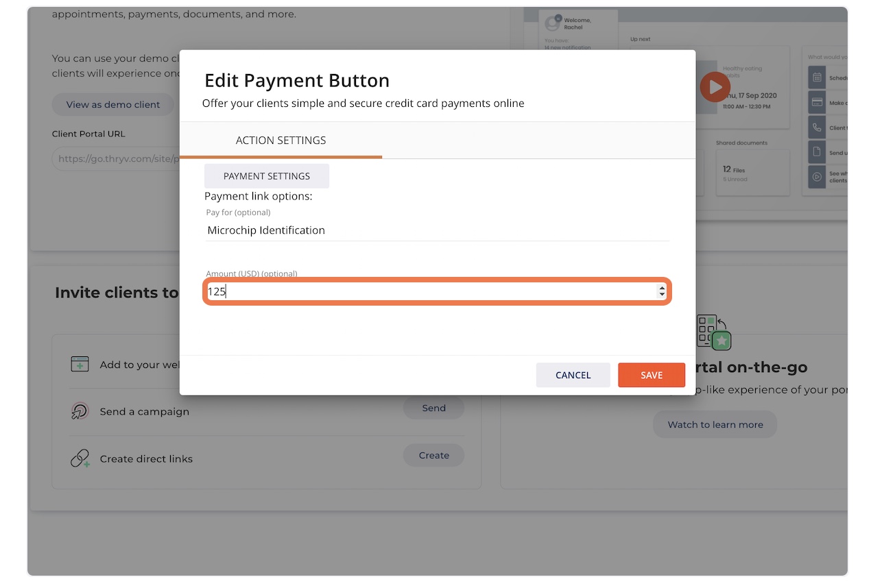Cancel editing the payment button

pyautogui.click(x=573, y=375)
